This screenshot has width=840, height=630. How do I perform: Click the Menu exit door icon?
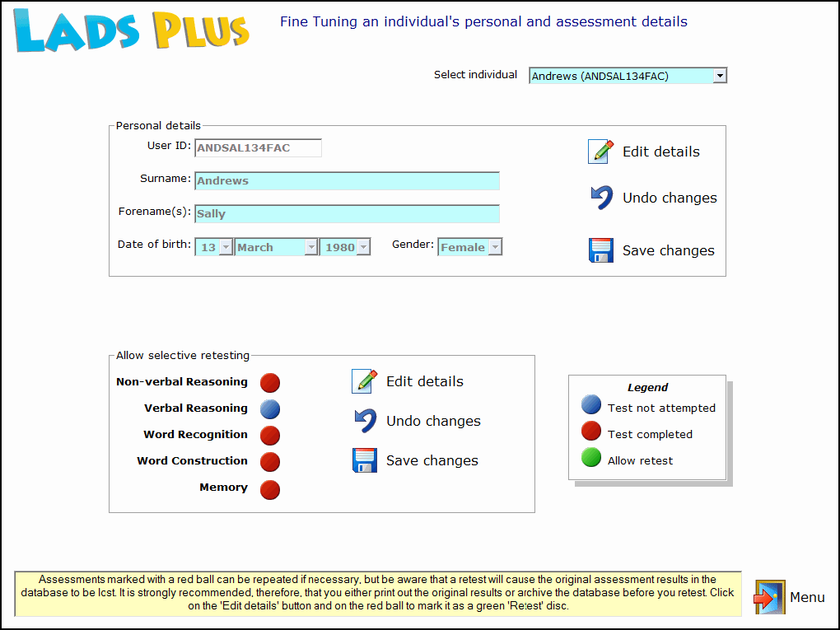pos(769,597)
